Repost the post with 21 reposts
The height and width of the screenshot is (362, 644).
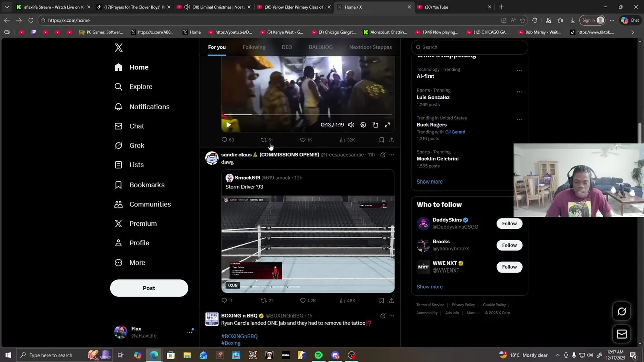click(267, 301)
